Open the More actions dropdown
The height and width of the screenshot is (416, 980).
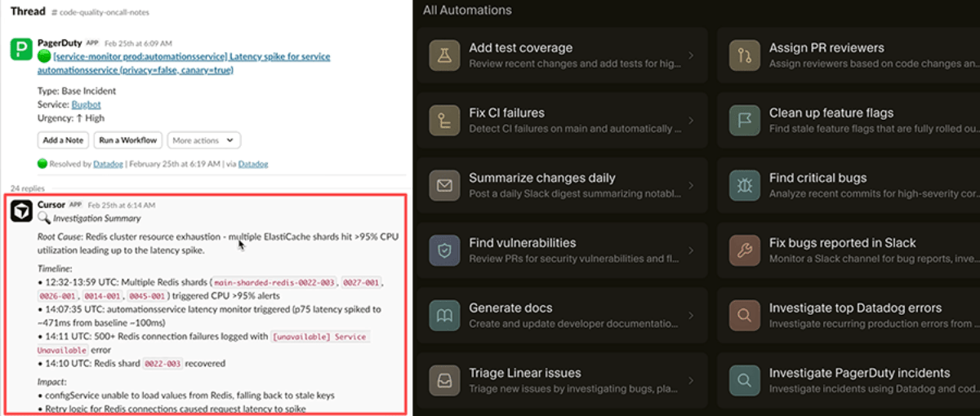pyautogui.click(x=203, y=140)
